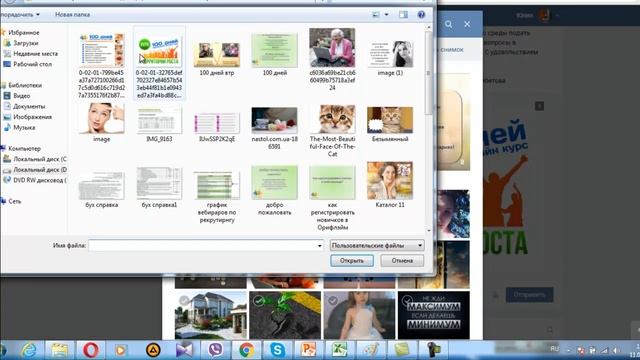Open Windows Media Player taskbar icon
Image resolution: width=640 pixels, height=360 pixels.
click(121, 350)
